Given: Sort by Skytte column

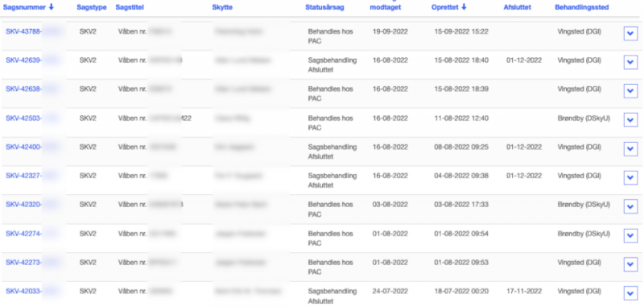Looking at the screenshot, I should tap(222, 7).
